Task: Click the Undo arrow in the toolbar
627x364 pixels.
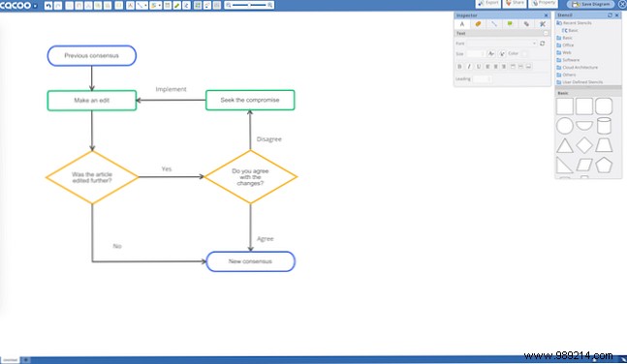Action: [48, 6]
